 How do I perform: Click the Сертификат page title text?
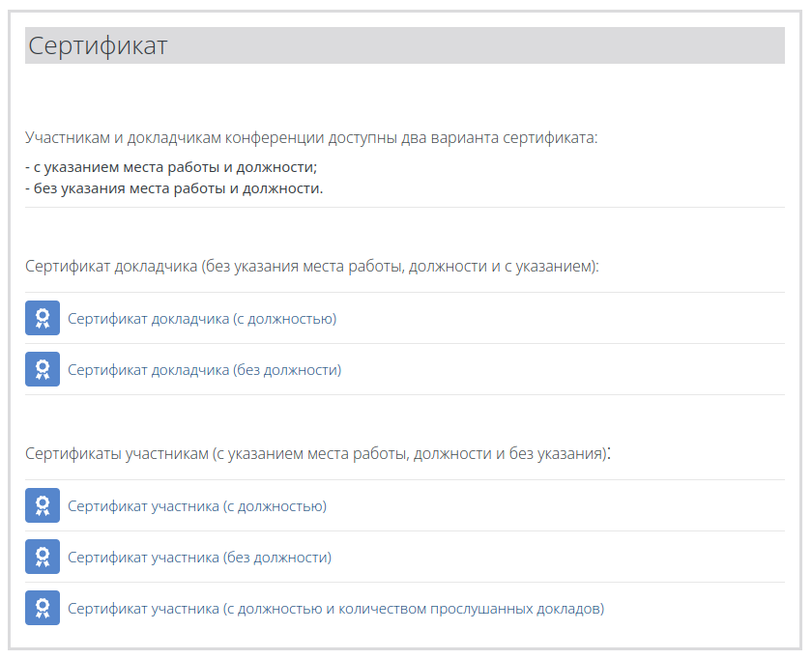(x=98, y=45)
